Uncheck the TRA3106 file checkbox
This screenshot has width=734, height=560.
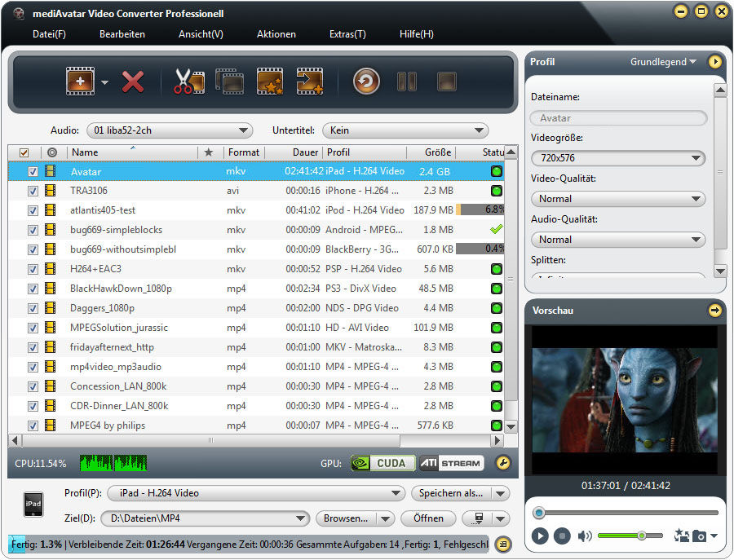pyautogui.click(x=33, y=192)
